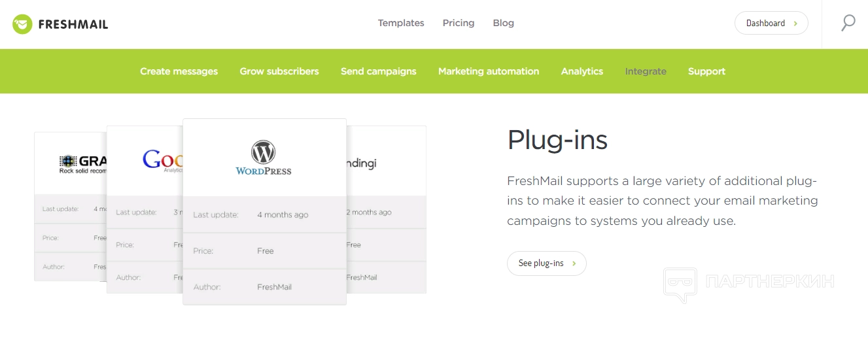
Task: Open the Support tab
Action: pyautogui.click(x=706, y=71)
